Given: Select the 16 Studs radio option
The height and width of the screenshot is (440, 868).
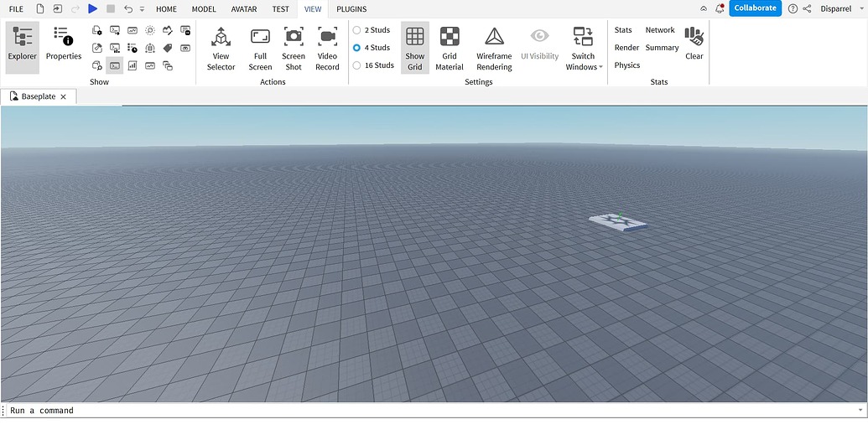Looking at the screenshot, I should (x=357, y=65).
